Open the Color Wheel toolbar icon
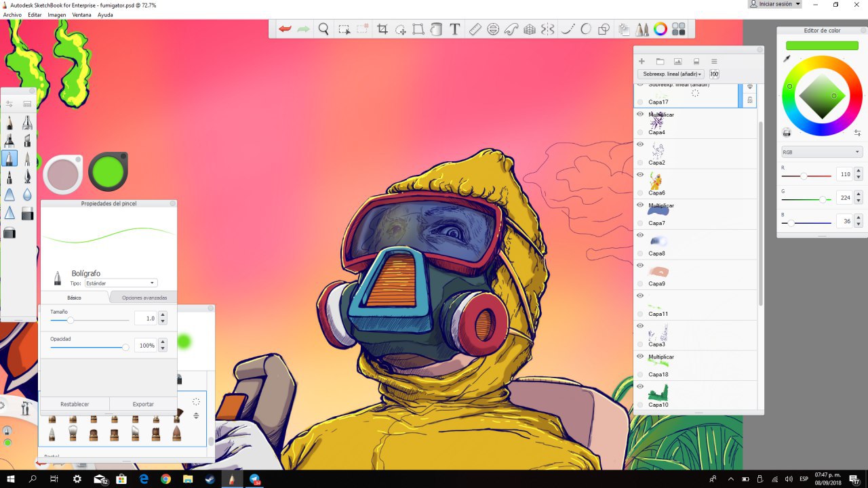The image size is (868, 488). point(660,29)
